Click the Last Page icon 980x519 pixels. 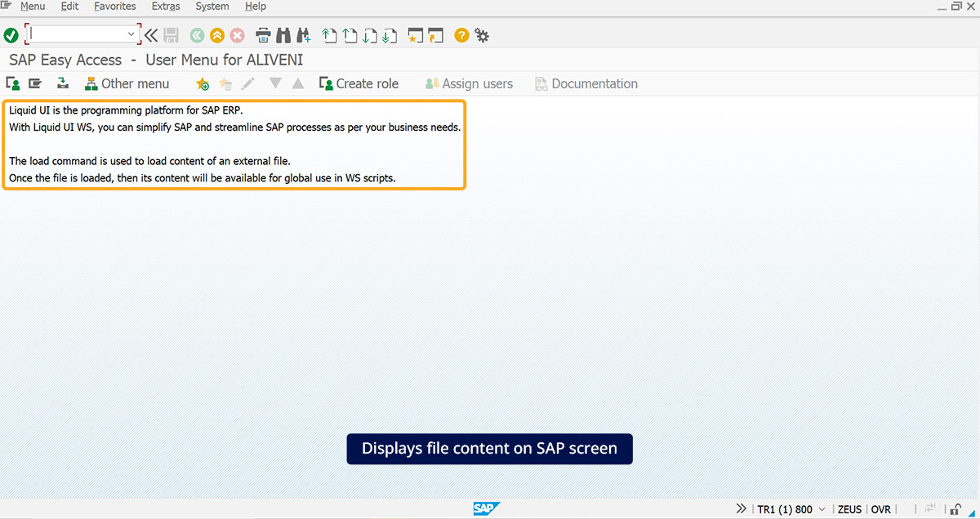coord(390,35)
